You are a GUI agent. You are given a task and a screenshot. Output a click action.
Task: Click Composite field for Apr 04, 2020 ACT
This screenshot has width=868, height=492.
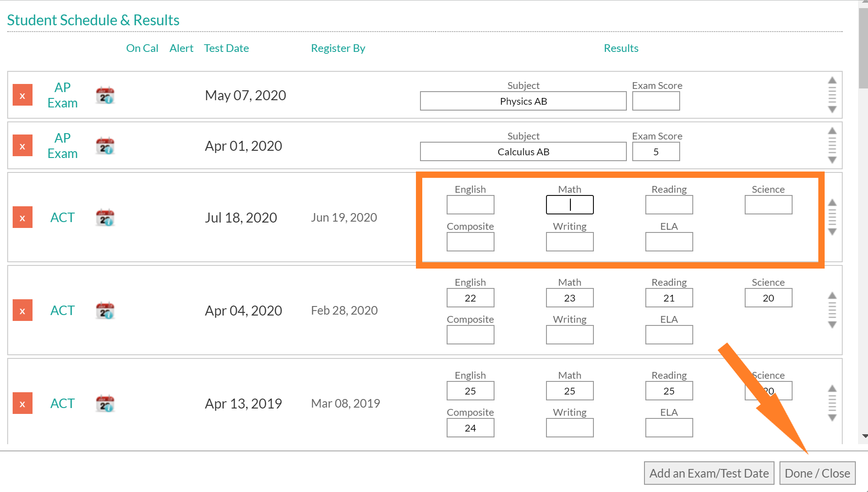[470, 335]
